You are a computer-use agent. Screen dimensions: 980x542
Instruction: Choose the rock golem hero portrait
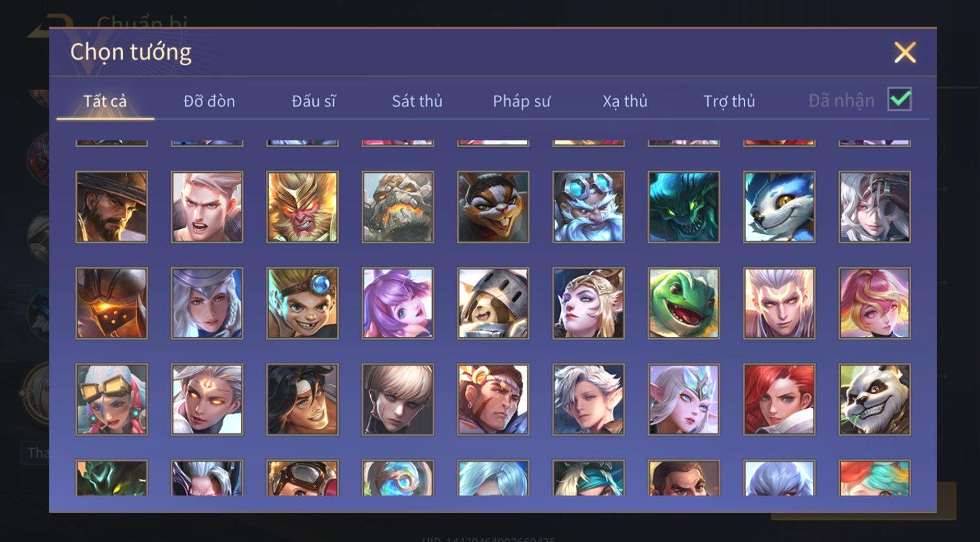(x=398, y=207)
